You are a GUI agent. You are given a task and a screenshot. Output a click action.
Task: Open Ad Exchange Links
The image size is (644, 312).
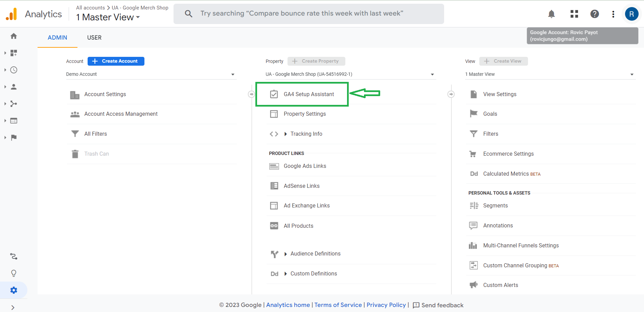coord(306,206)
